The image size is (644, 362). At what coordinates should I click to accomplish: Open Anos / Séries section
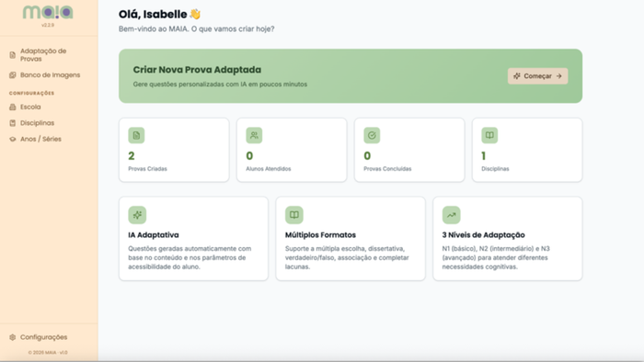(49, 139)
